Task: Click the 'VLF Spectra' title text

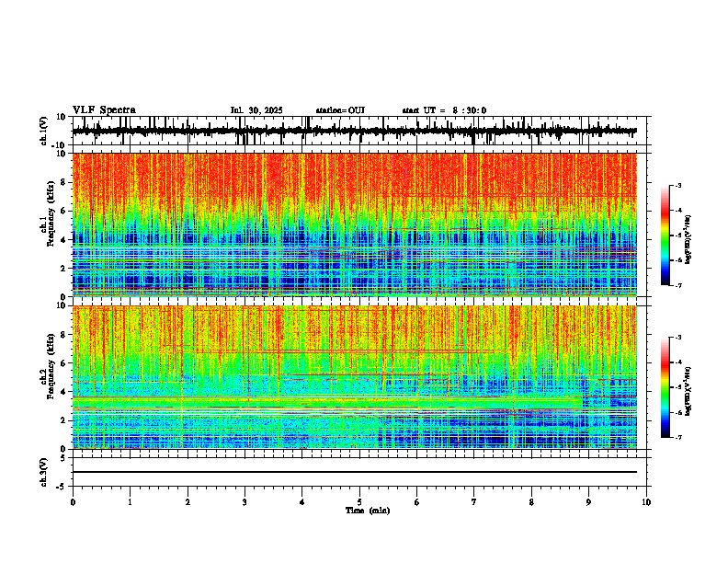Action: click(105, 110)
